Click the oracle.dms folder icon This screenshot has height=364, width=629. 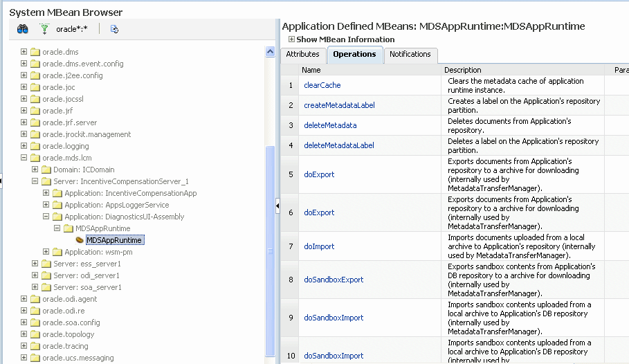click(35, 52)
